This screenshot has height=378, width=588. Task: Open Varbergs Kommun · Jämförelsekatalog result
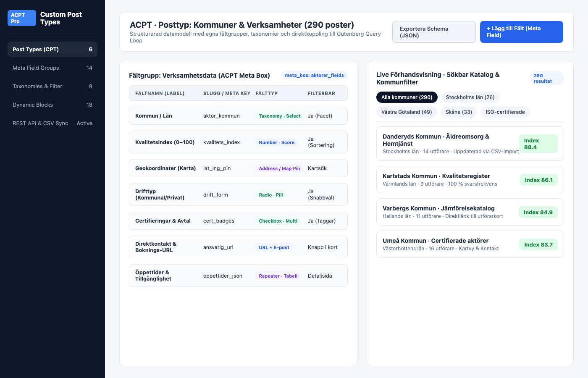pyautogui.click(x=470, y=212)
